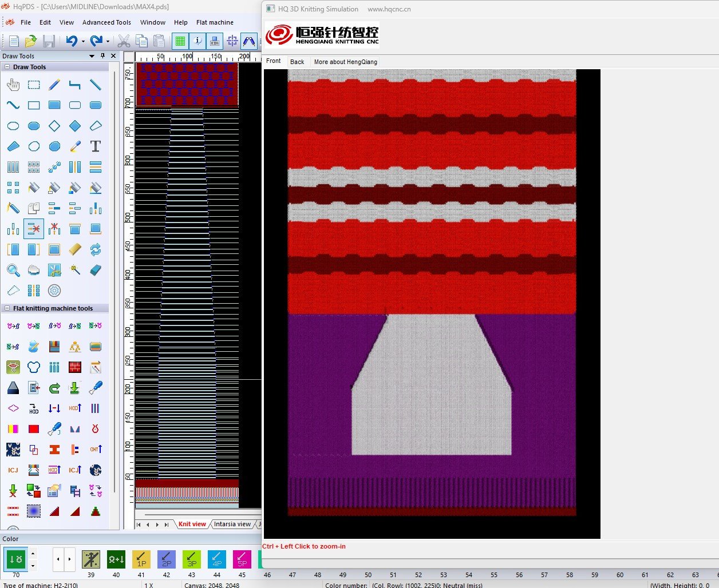Viewport: 719px width, 588px height.
Task: Open the Undo history dropdown arrow
Action: [x=83, y=41]
